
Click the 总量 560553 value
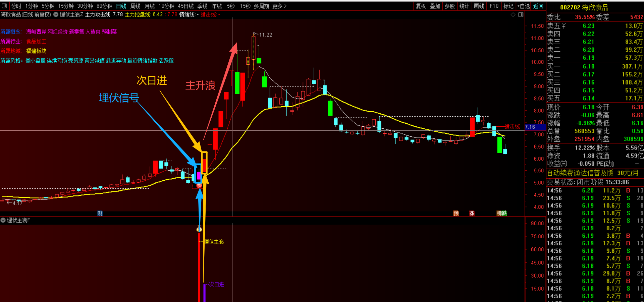click(x=584, y=131)
